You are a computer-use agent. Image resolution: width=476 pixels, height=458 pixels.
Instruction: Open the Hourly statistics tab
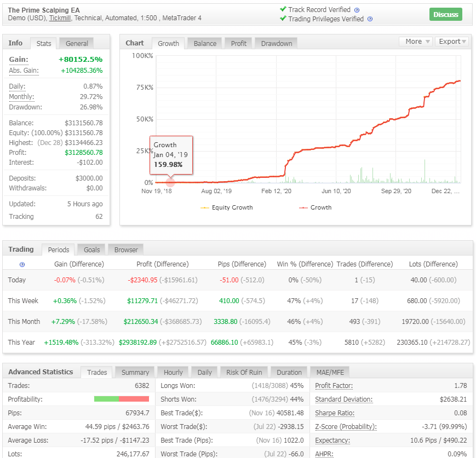[173, 372]
